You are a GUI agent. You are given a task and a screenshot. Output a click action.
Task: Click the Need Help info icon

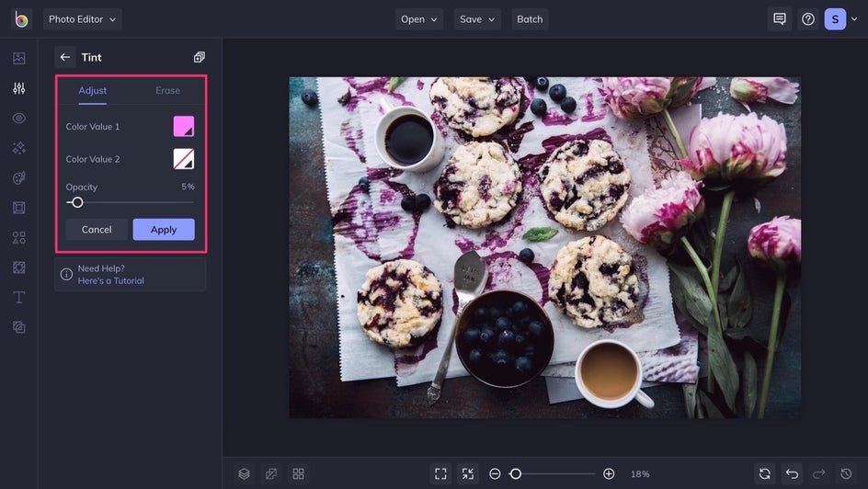[x=66, y=274]
